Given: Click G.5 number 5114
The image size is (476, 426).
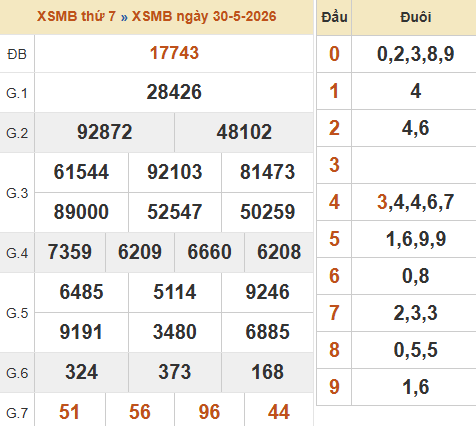Looking at the screenshot, I should 175,292.
